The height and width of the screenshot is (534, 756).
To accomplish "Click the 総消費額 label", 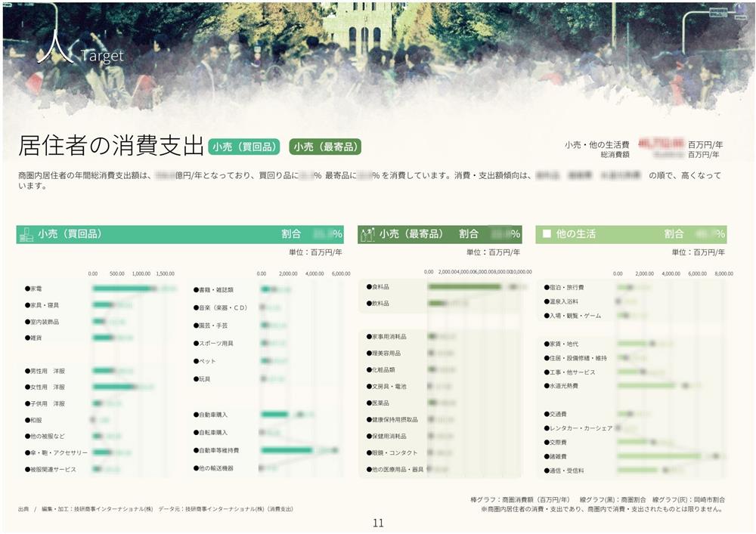I will click(x=615, y=155).
